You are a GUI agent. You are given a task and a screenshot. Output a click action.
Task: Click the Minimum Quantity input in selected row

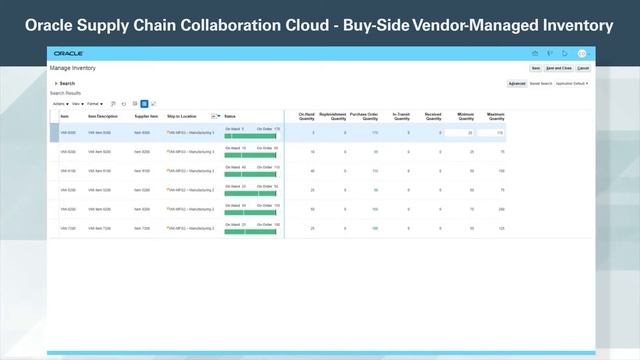(x=459, y=133)
